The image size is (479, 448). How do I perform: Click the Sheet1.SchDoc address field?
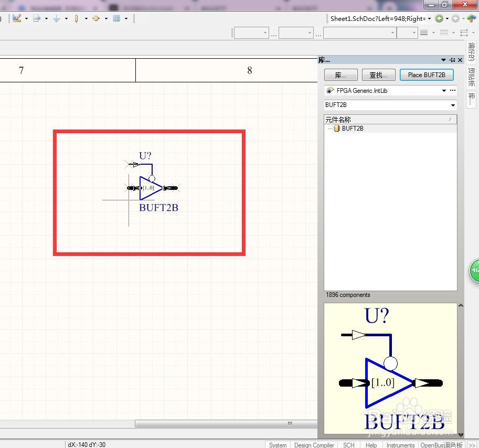[x=378, y=19]
